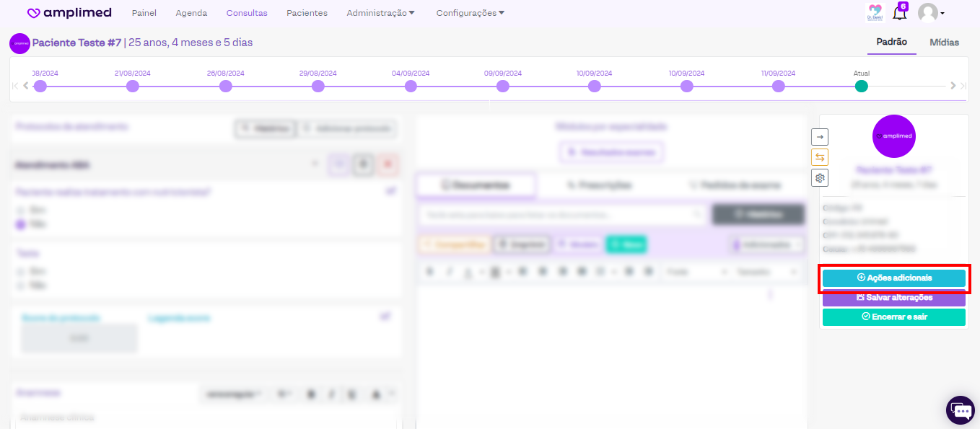Screen dimensions: 980x429
Task: Open the notifications bell
Action: (x=899, y=13)
